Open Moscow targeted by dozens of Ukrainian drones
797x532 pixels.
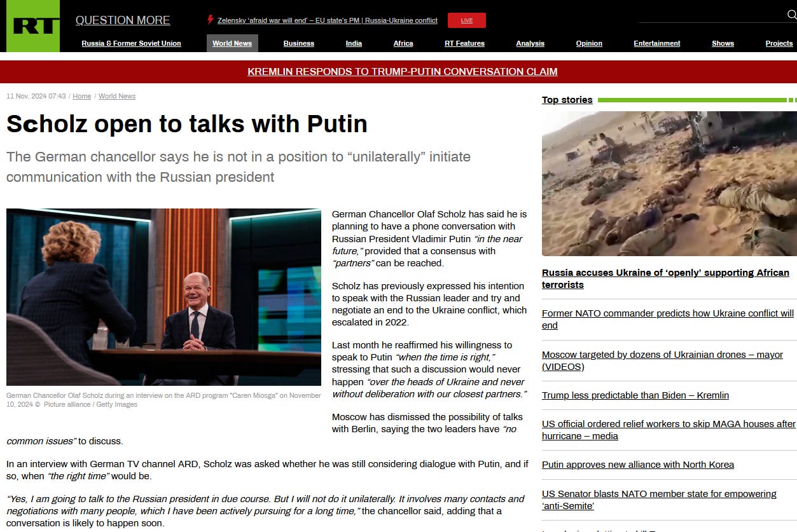662,360
